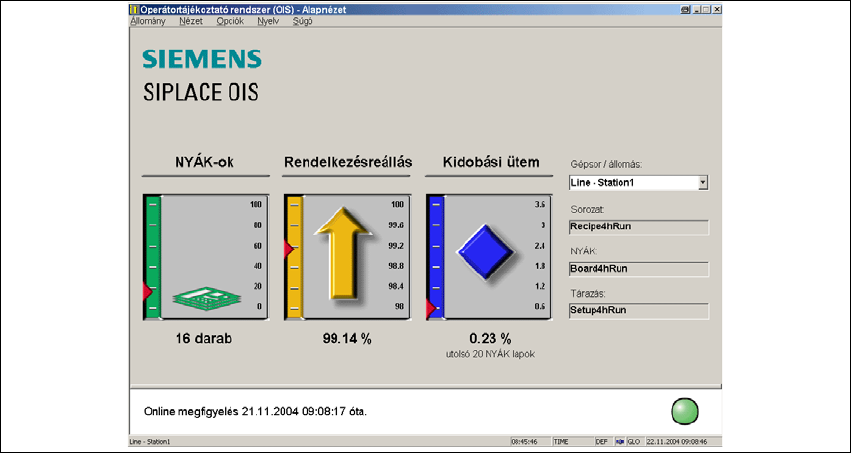Expand the Gépsor / állomás dropdown arrow

[703, 183]
